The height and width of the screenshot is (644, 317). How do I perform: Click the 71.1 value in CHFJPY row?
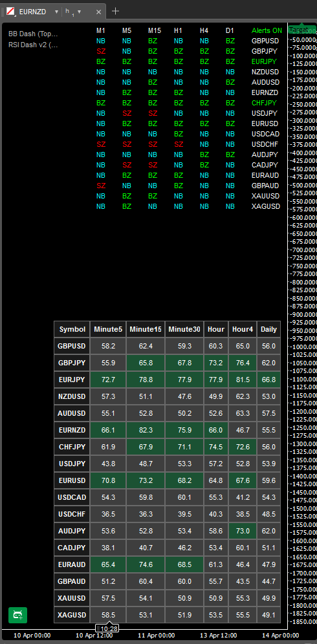coord(184,447)
